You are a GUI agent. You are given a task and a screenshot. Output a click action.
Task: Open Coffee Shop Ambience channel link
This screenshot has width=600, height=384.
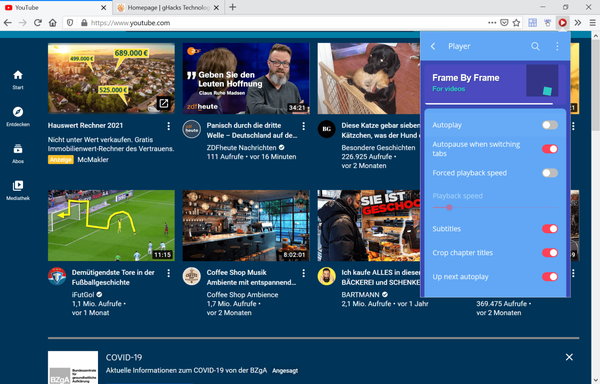[x=242, y=295]
